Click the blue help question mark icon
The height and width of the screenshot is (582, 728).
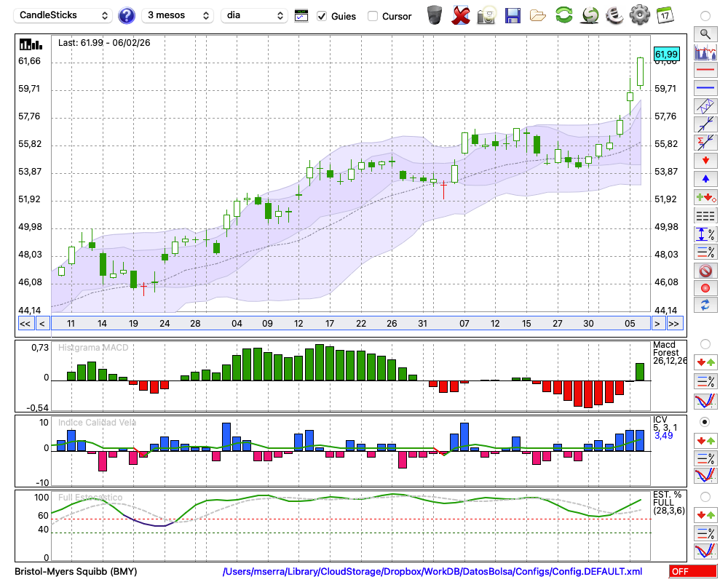click(x=126, y=16)
